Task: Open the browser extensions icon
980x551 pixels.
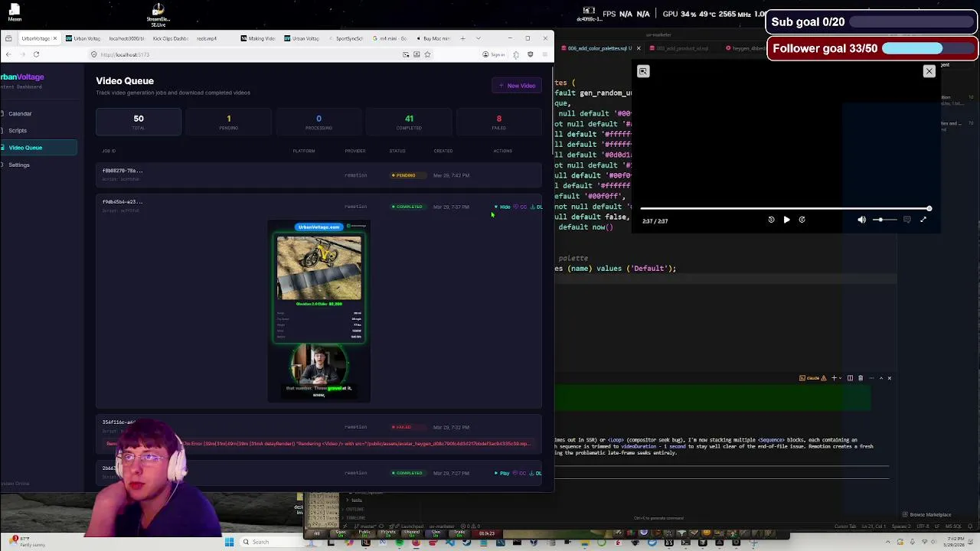Action: tap(516, 54)
